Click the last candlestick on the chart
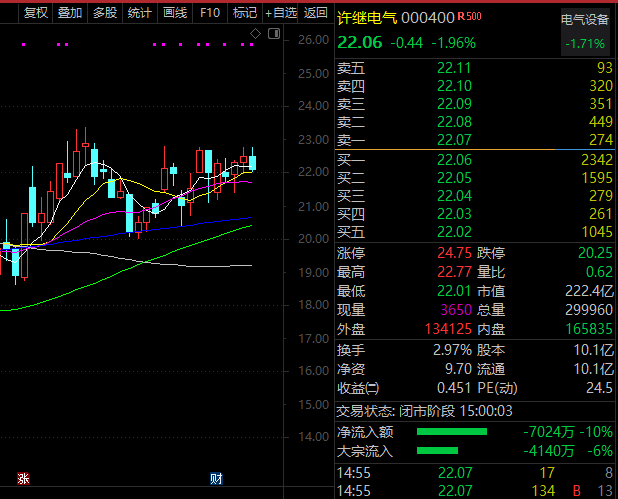 (253, 161)
